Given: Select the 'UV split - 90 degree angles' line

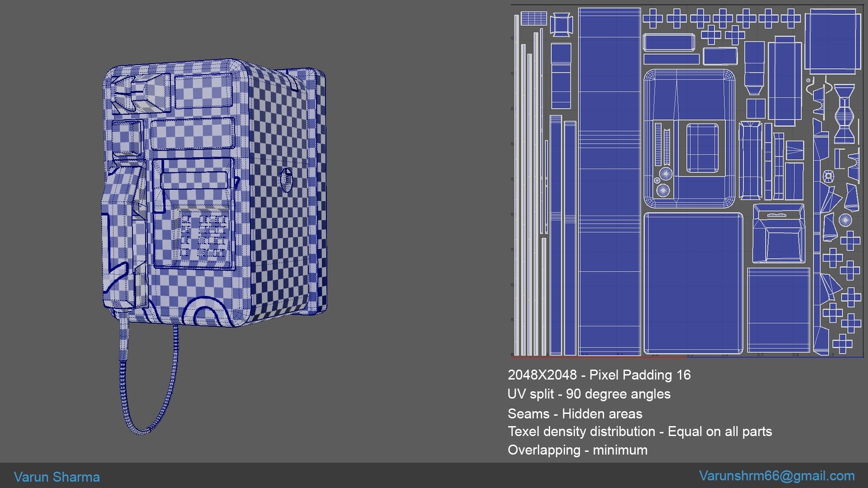Looking at the screenshot, I should 589,394.
